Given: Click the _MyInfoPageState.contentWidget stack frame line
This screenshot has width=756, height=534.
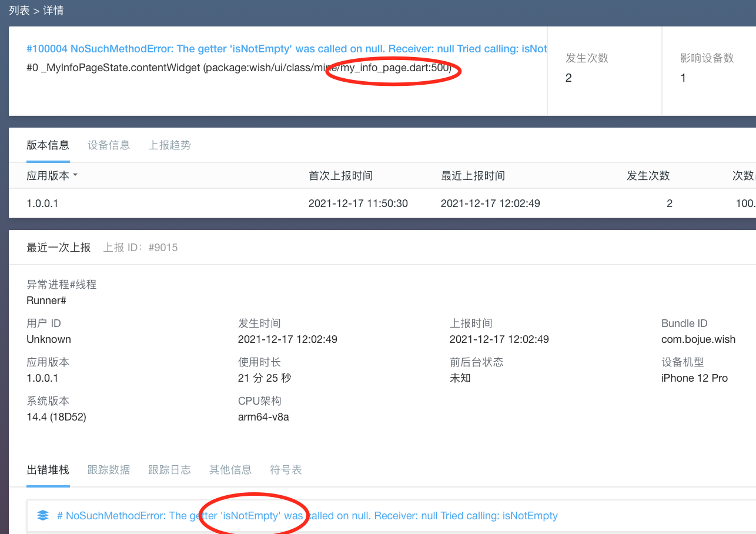Looking at the screenshot, I should point(239,68).
